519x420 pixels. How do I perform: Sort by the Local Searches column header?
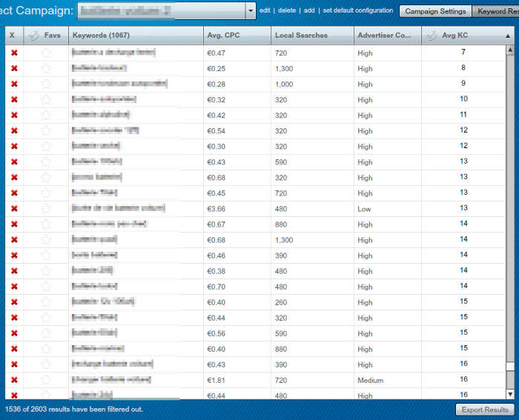click(311, 36)
